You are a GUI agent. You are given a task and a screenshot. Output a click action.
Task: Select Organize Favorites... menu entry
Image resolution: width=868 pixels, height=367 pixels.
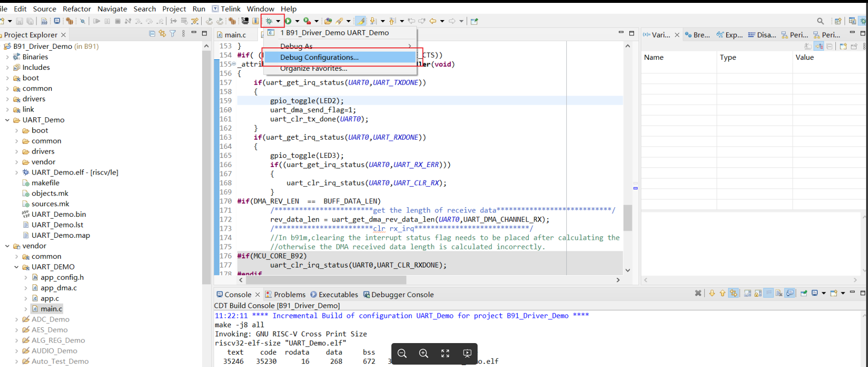[x=314, y=68]
